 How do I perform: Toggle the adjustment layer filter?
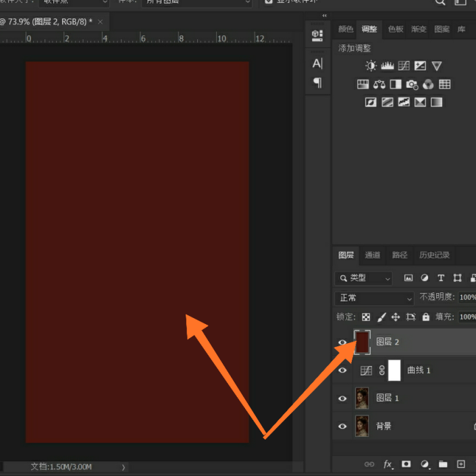click(x=425, y=277)
